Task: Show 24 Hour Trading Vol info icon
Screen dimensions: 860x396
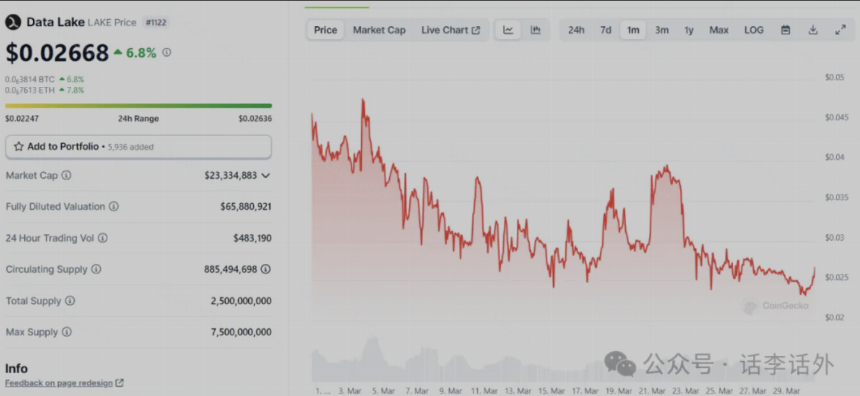Action: tap(103, 238)
